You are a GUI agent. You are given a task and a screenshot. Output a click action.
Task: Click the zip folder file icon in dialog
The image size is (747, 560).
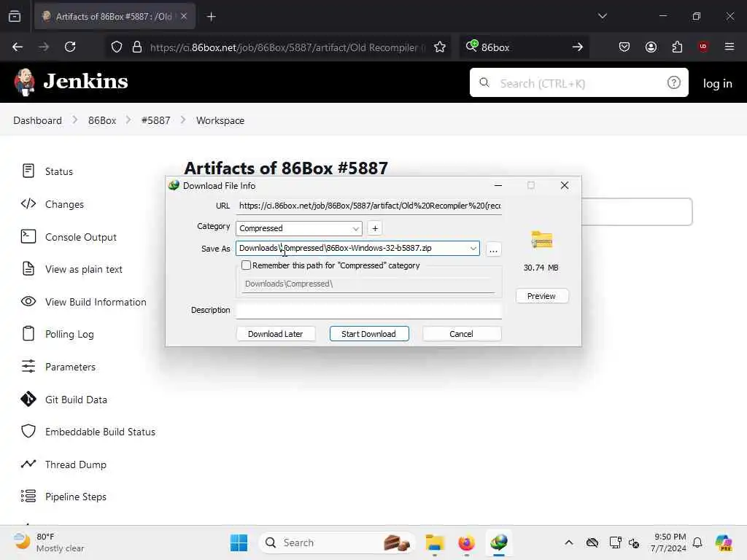point(542,239)
